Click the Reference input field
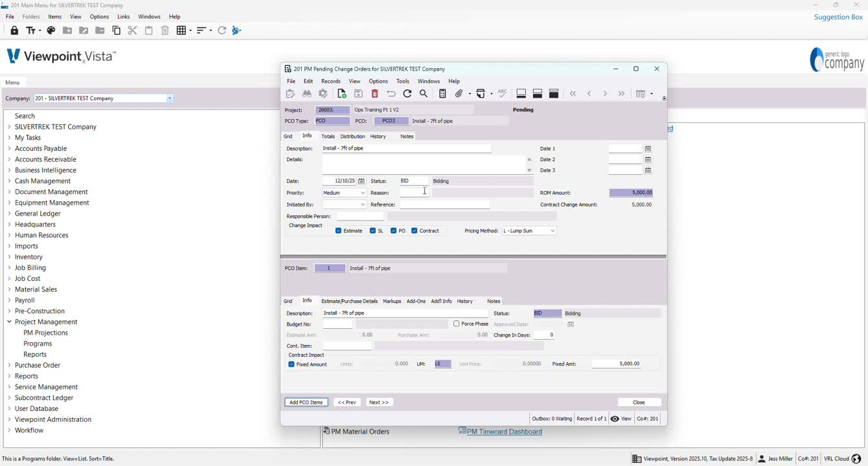868x466 pixels. 444,205
